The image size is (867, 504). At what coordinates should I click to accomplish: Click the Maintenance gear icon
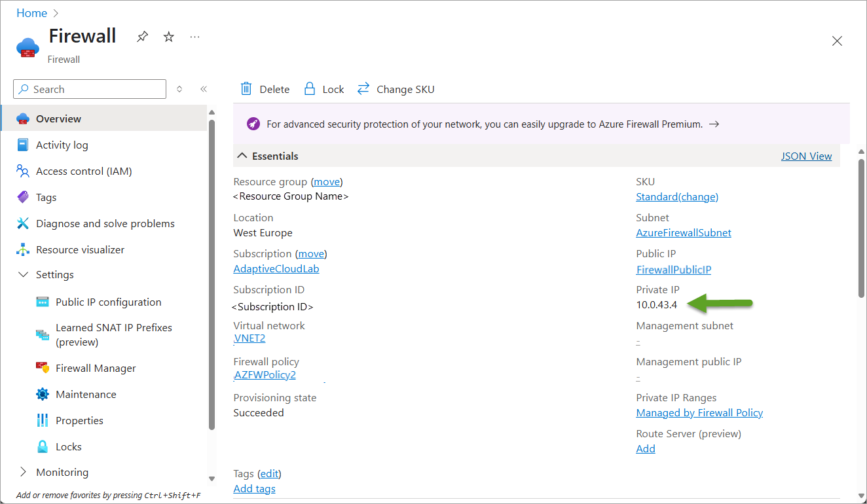tap(43, 394)
